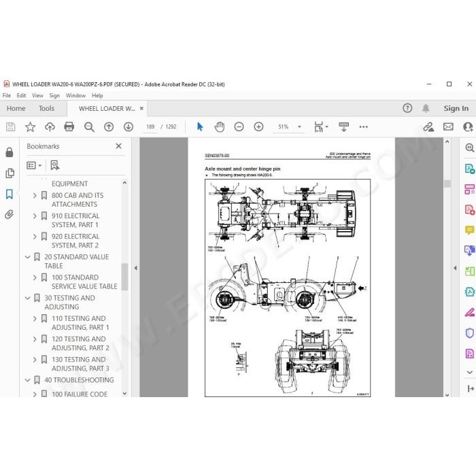Open the Protect shield tool
The width and height of the screenshot is (476, 476).
pyautogui.click(x=469, y=333)
